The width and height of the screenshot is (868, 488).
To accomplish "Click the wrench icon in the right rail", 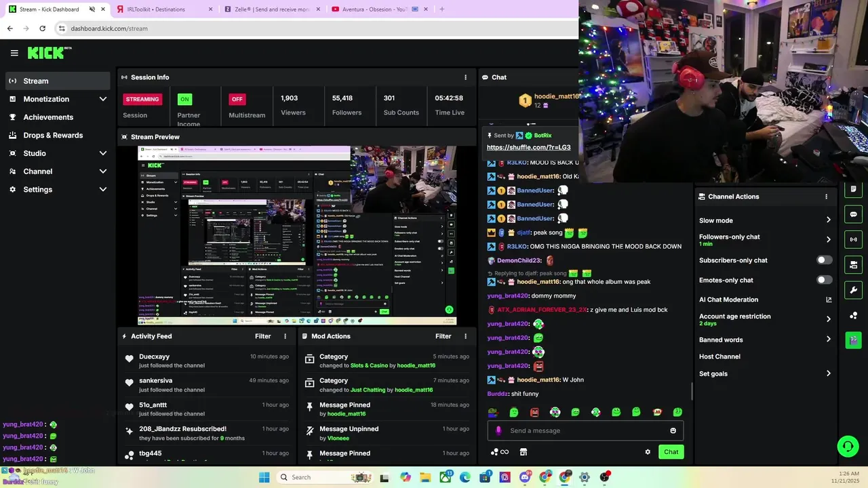I will tap(853, 290).
